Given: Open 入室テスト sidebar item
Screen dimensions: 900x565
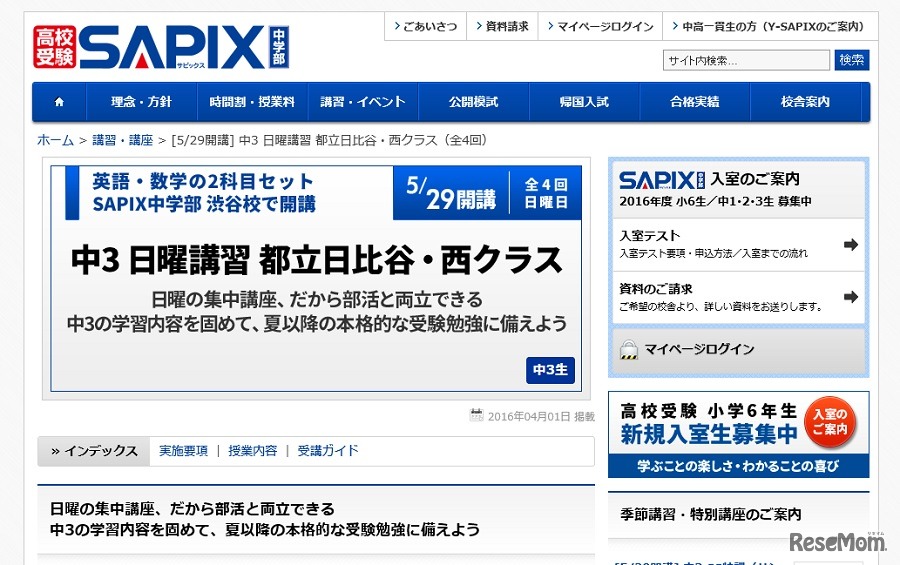Looking at the screenshot, I should (738, 245).
